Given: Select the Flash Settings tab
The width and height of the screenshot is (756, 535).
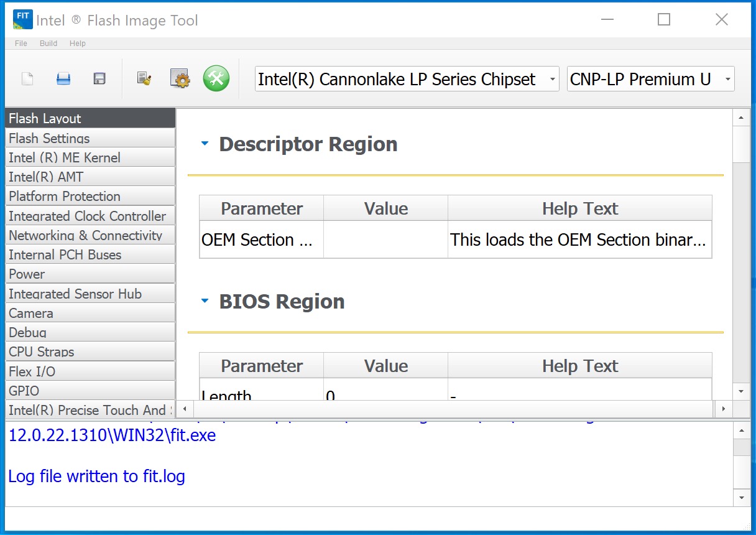Looking at the screenshot, I should 90,138.
